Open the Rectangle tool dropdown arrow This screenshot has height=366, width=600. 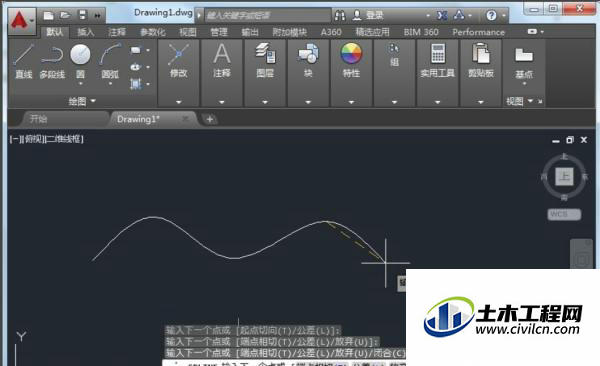148,50
